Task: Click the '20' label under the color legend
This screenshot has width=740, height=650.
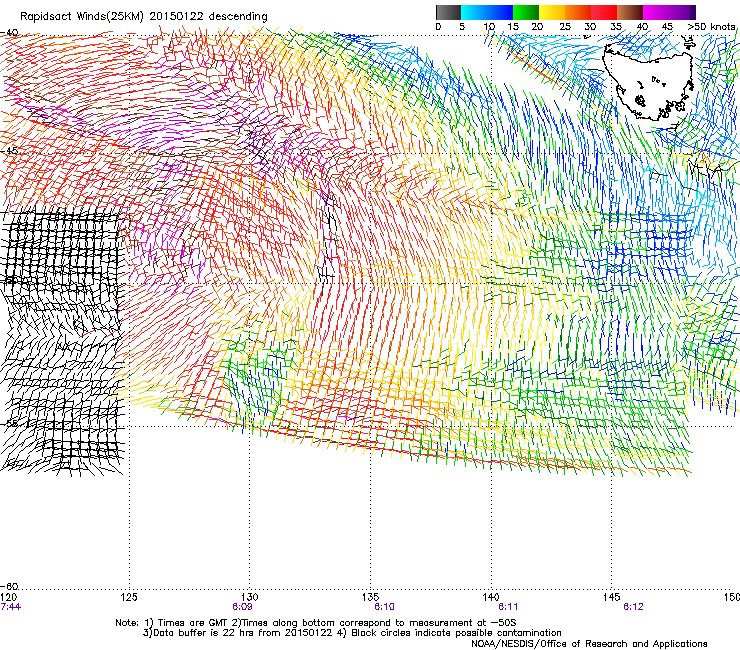Action: 537,27
